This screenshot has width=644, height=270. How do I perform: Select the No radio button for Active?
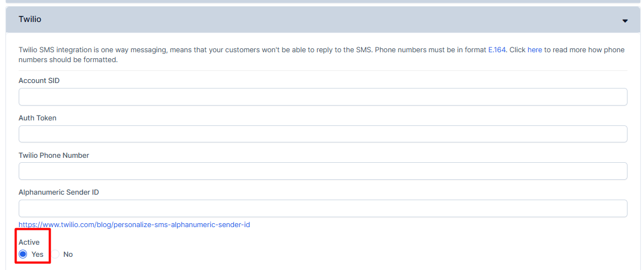pyautogui.click(x=55, y=255)
